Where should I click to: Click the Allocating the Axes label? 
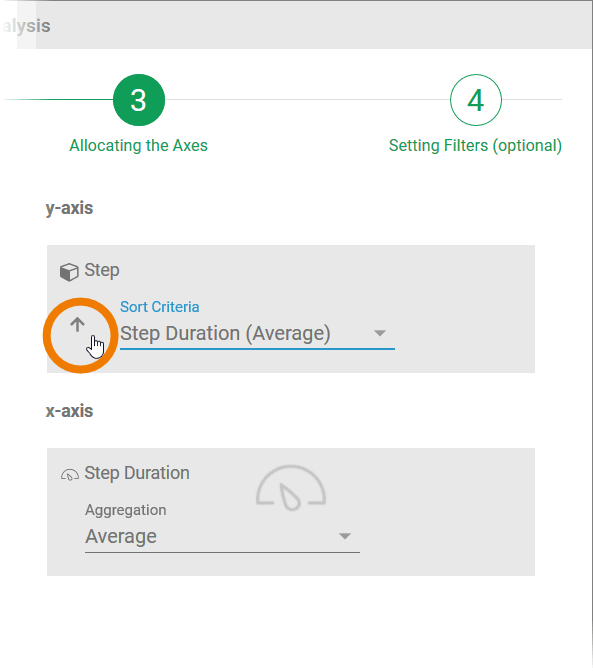[138, 146]
